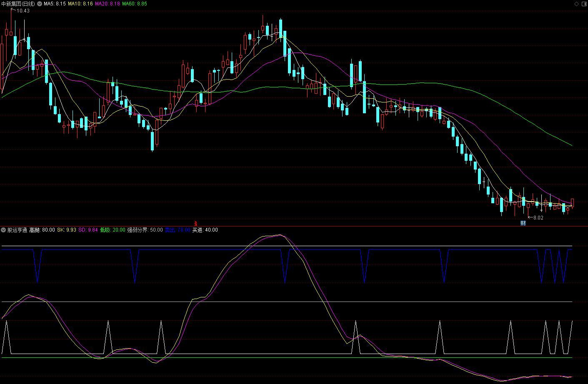Click the MA60: 8.85 label

135,4
